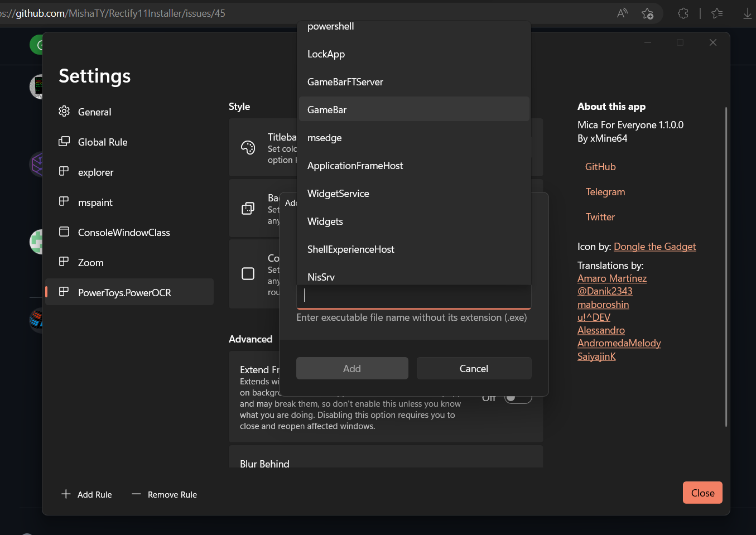Click the Add button in the dialog
The height and width of the screenshot is (535, 756).
352,368
